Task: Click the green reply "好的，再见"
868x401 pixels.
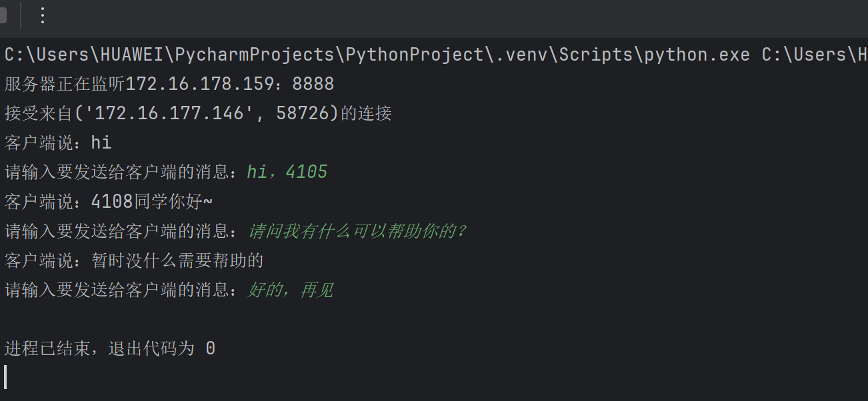Action: coord(291,290)
